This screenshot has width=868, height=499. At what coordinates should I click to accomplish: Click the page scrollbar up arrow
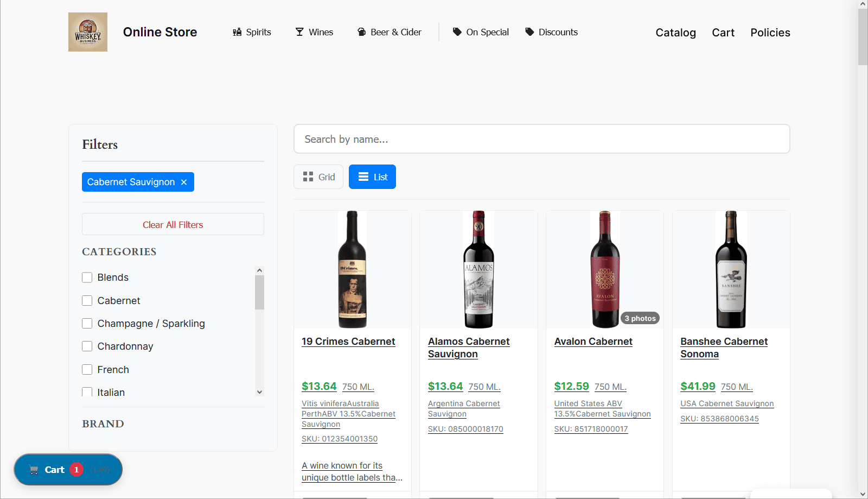click(863, 4)
